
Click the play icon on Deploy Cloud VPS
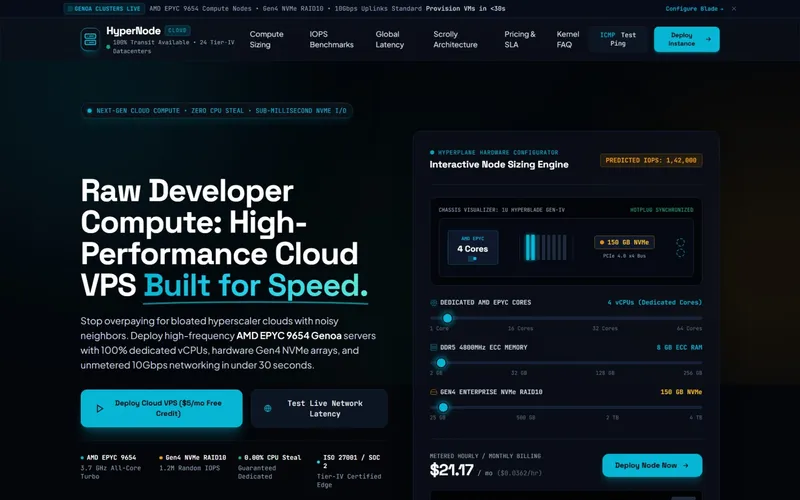(x=100, y=409)
